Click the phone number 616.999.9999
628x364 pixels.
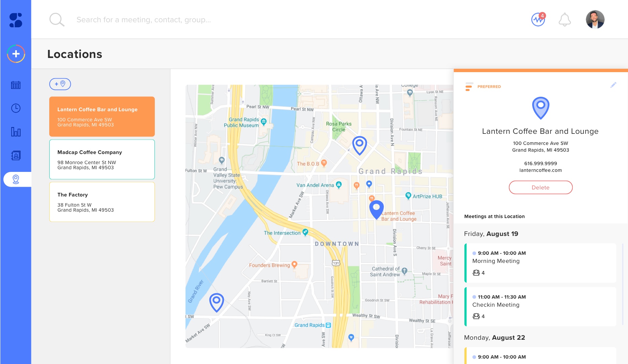(541, 163)
